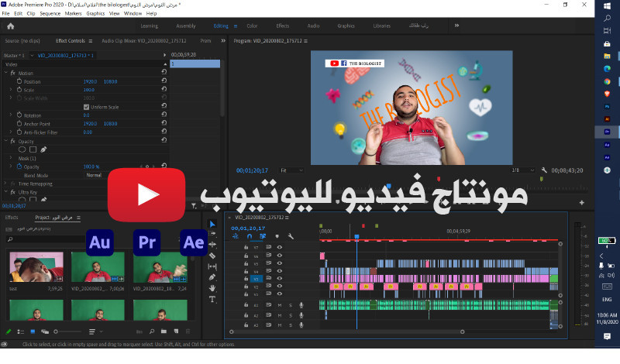Toggle Uniform Scale checkbox
Image resolution: width=620 pixels, height=364 pixels.
point(86,107)
